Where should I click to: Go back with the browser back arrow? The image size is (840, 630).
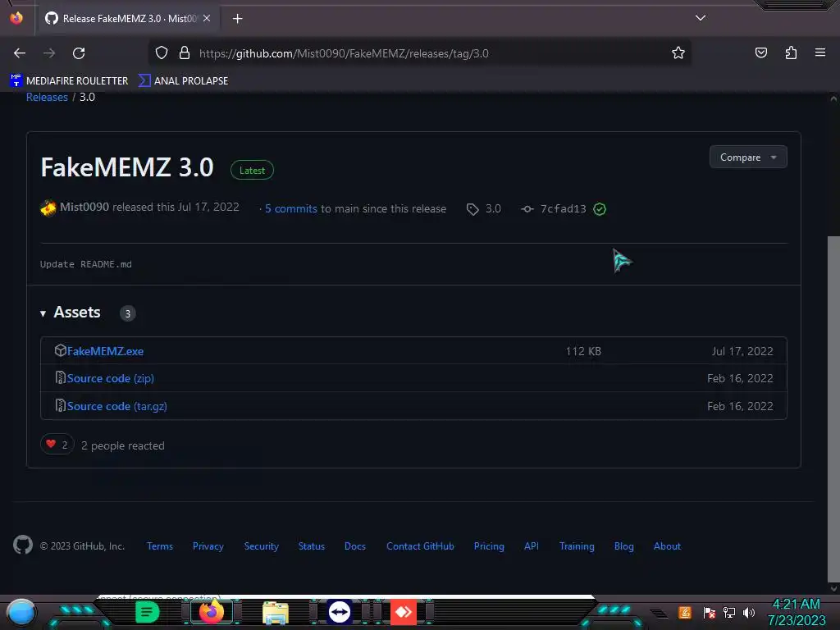coord(20,53)
